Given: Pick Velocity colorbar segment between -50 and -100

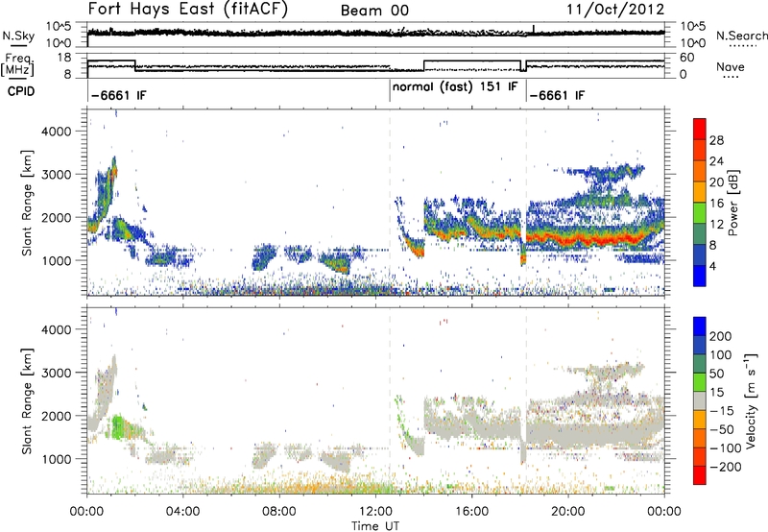Looking at the screenshot, I should pos(700,439).
